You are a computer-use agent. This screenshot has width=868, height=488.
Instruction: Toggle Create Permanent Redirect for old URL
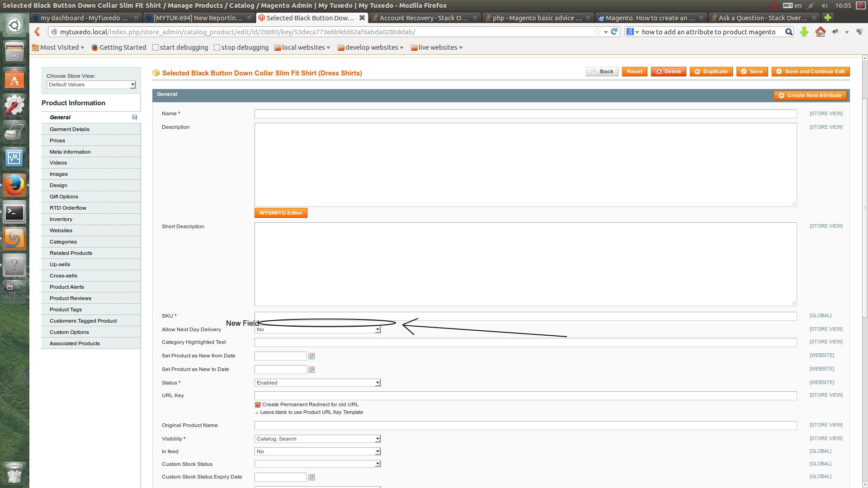258,405
